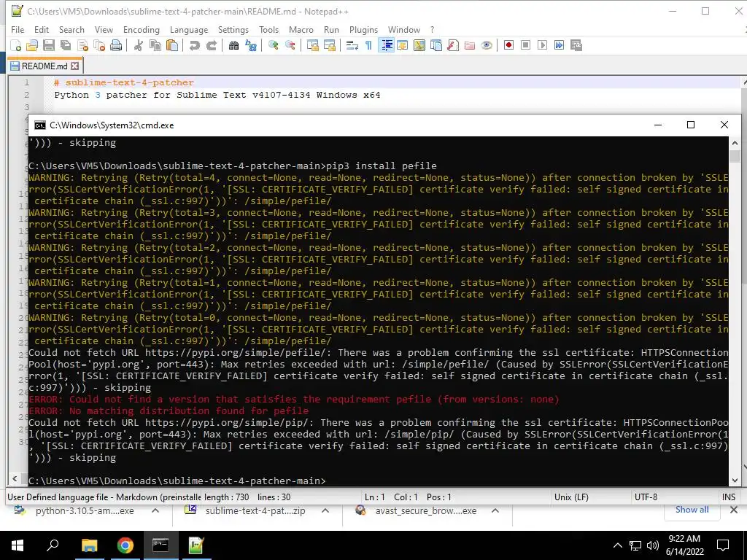
Task: Click Run macro multiple times icon
Action: pos(559,45)
